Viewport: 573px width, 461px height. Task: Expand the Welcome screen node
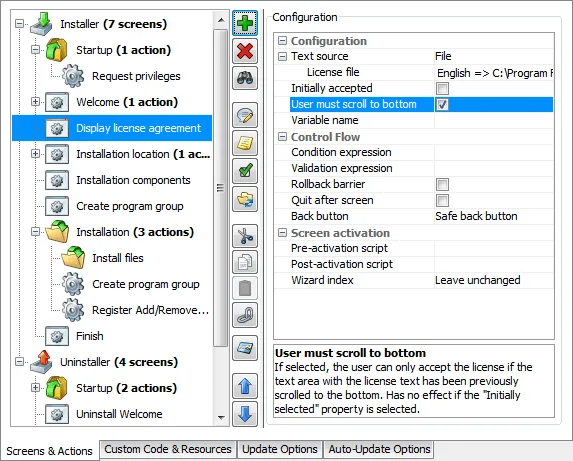35,102
